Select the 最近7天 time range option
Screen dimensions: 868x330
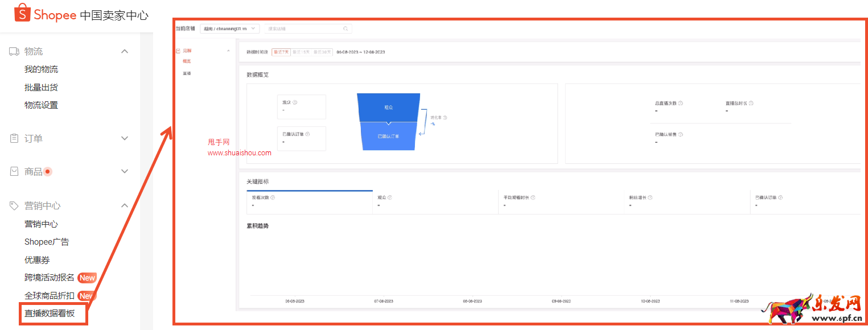[x=281, y=52]
